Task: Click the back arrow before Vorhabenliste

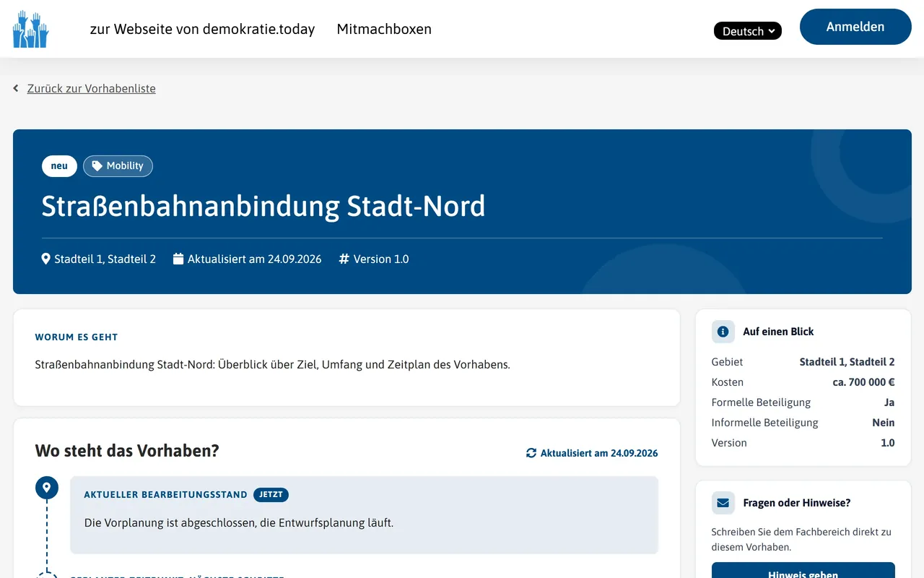Action: pos(16,88)
